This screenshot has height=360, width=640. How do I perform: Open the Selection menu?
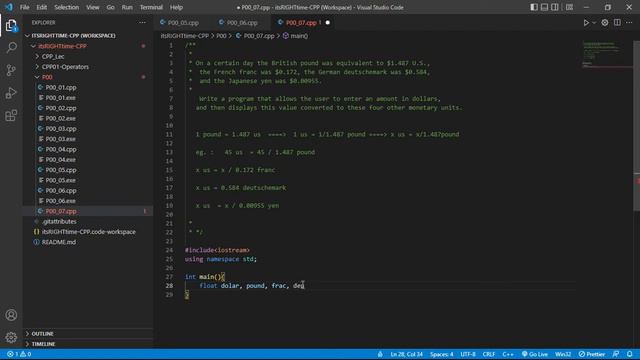pyautogui.click(x=67, y=7)
